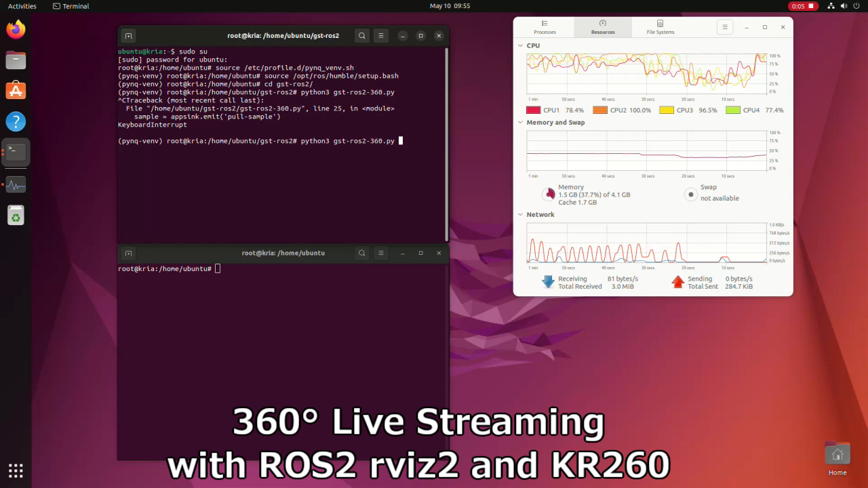Click search icon in gst-ros2 terminal

pyautogui.click(x=362, y=36)
